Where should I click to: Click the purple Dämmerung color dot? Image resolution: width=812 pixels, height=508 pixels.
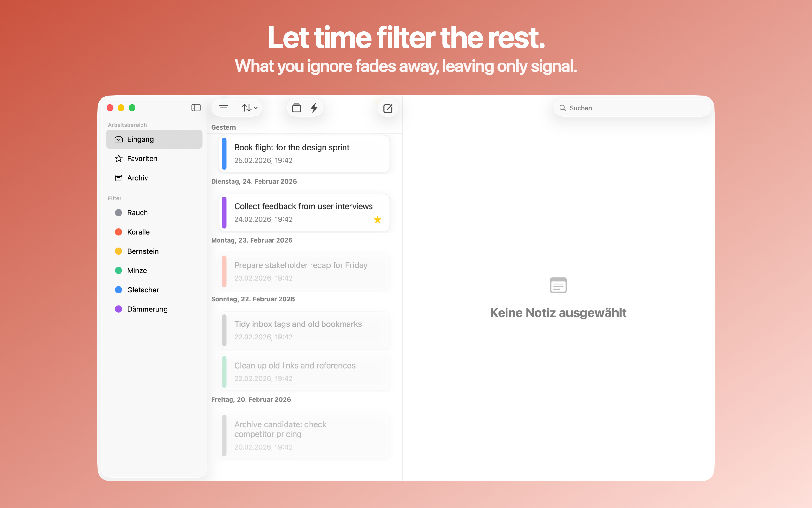coord(118,309)
